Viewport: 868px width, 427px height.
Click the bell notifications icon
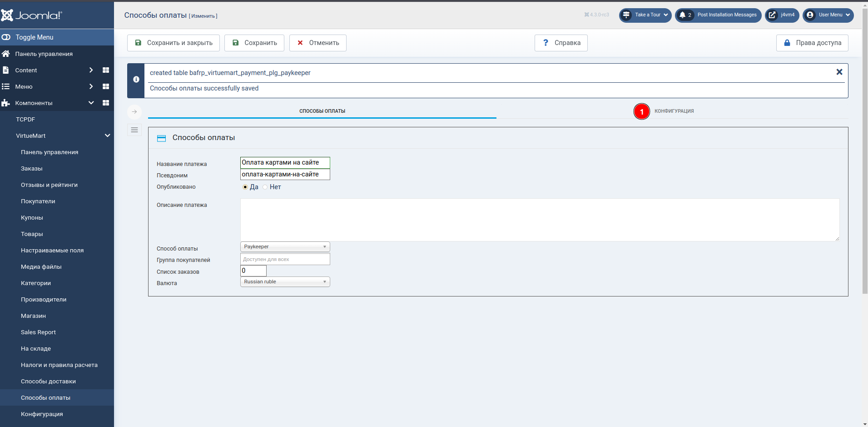(682, 15)
